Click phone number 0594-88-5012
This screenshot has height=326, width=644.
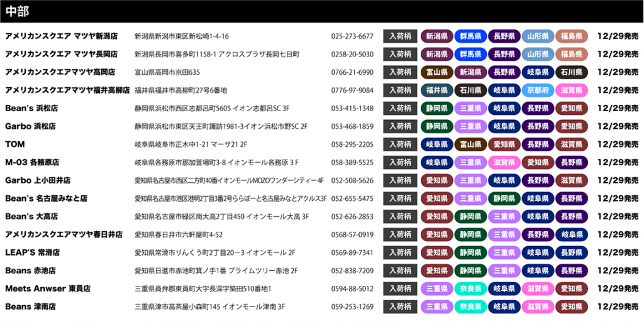352,290
